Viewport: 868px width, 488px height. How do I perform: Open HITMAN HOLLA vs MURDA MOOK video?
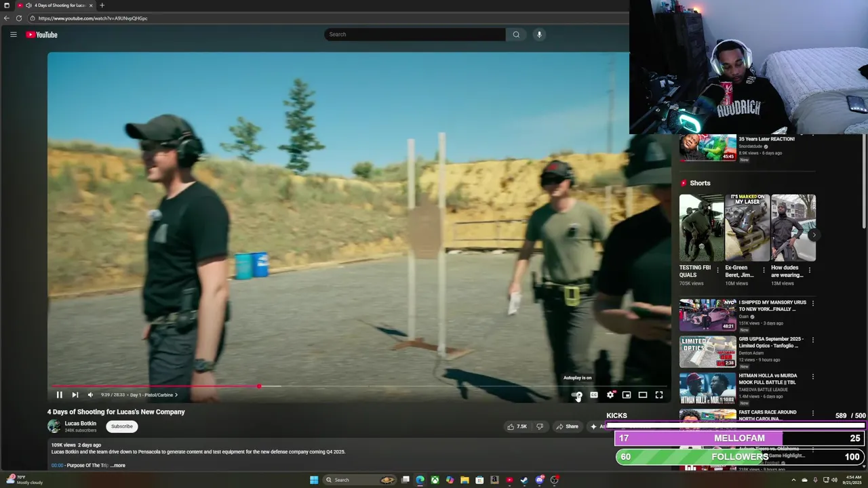click(x=768, y=379)
